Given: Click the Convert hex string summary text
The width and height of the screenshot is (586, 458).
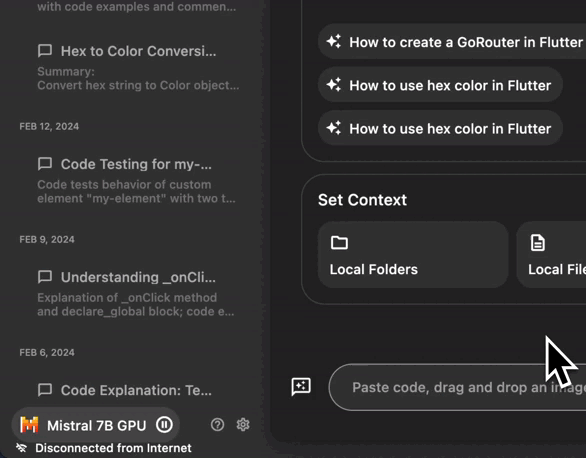Looking at the screenshot, I should [x=138, y=86].
